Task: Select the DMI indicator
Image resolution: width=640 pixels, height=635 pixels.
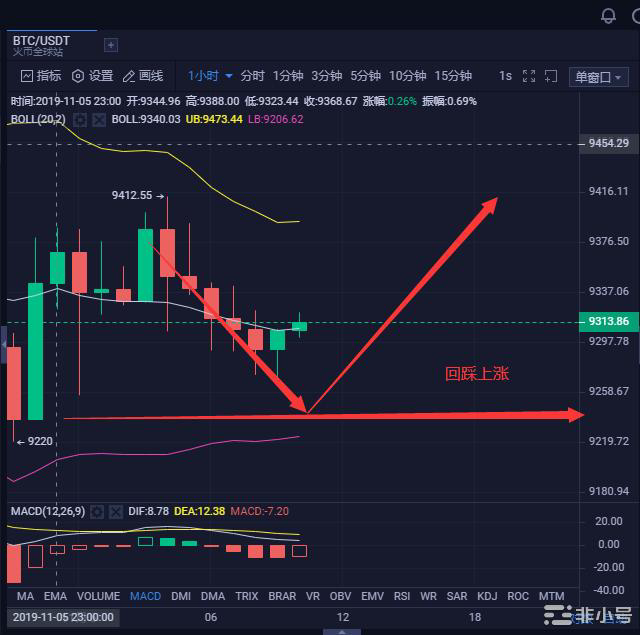Action: pos(181,596)
